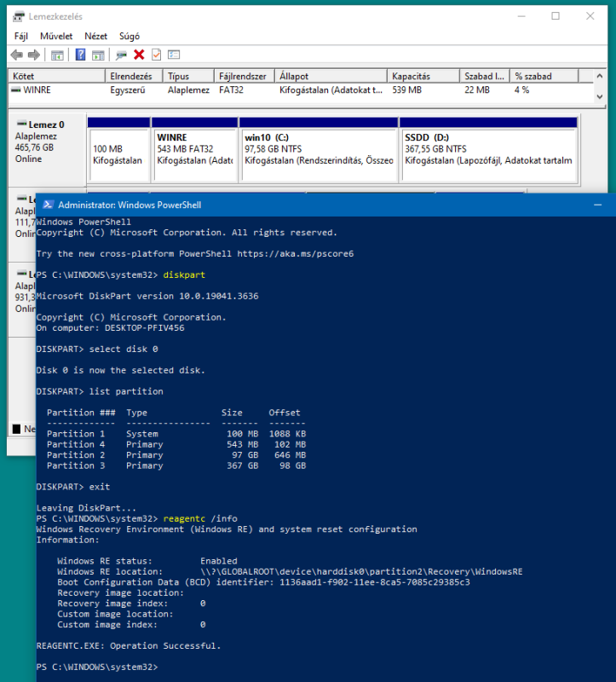Click the PowerShell title bar icon
616x682 pixels.
tap(48, 205)
